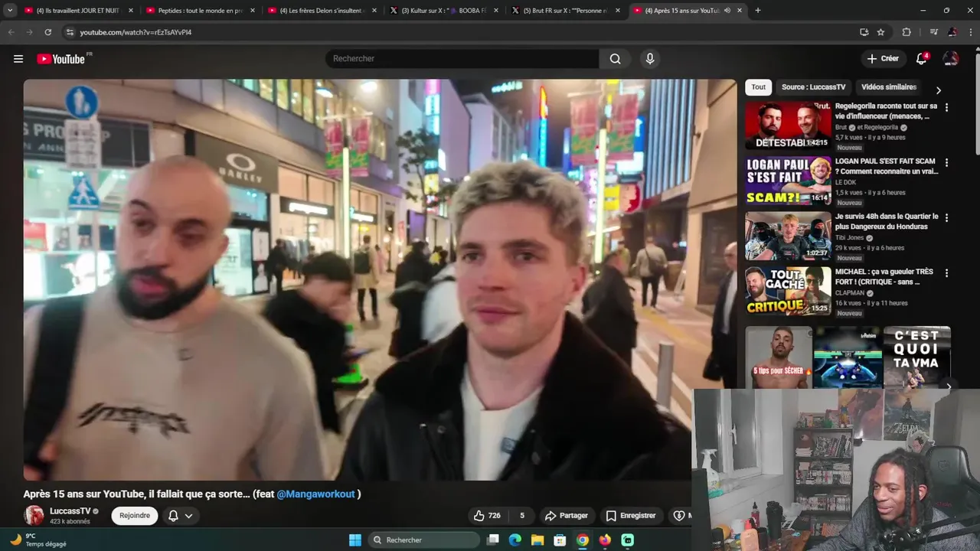Image resolution: width=980 pixels, height=551 pixels.
Task: Click the magnifier search button in YouTube
Action: [x=615, y=59]
